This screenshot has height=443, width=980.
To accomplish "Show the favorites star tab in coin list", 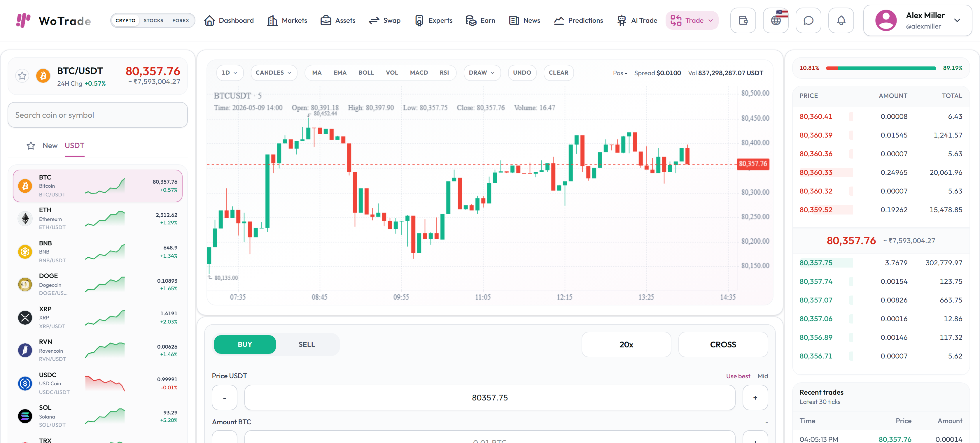I will (x=31, y=146).
